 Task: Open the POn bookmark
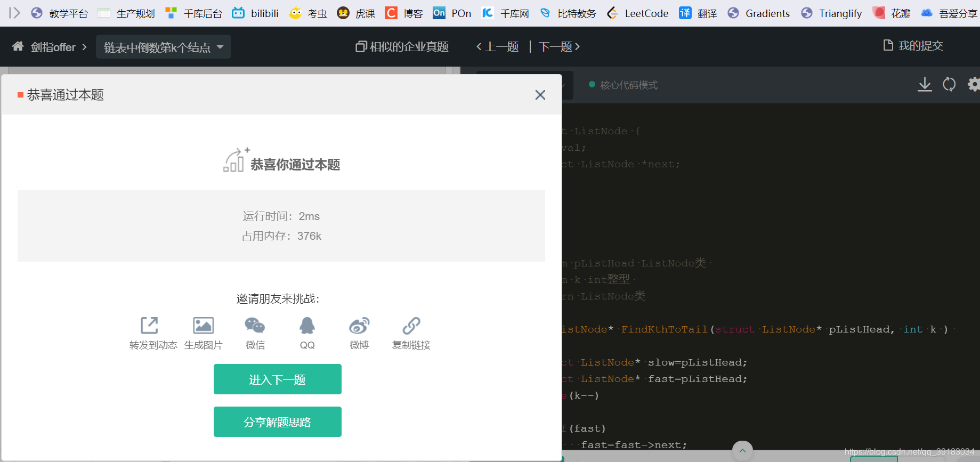click(x=452, y=13)
